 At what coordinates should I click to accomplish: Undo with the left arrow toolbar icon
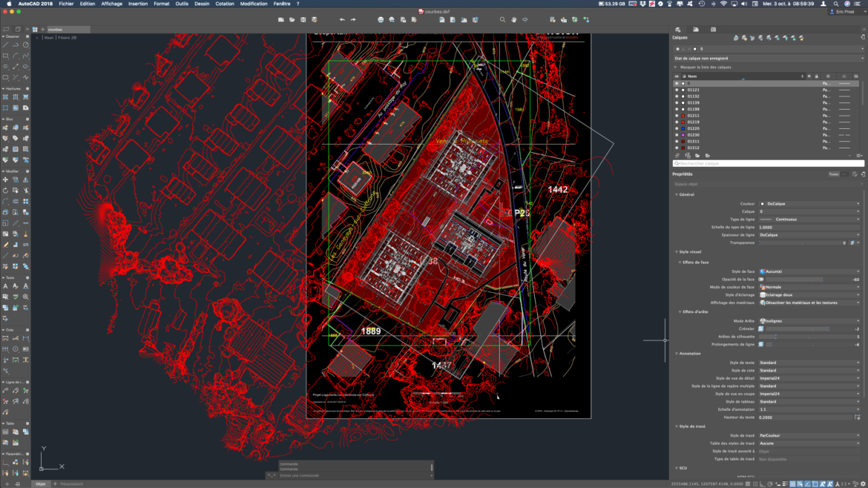click(x=342, y=19)
